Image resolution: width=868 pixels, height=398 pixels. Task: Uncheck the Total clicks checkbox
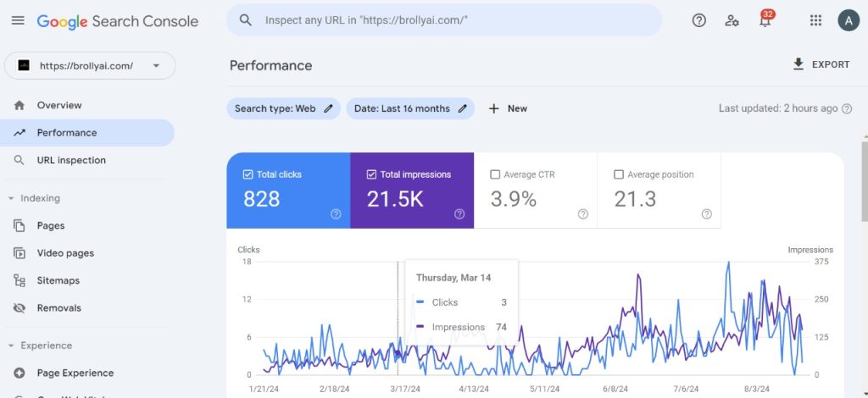248,174
